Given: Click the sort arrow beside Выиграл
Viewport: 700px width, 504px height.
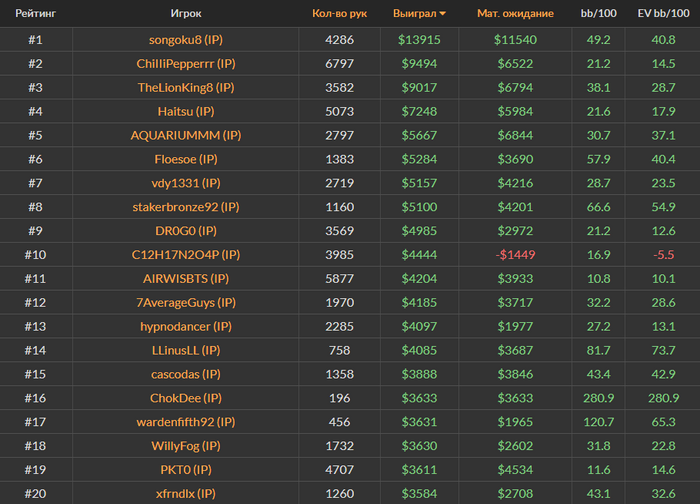Looking at the screenshot, I should point(443,14).
